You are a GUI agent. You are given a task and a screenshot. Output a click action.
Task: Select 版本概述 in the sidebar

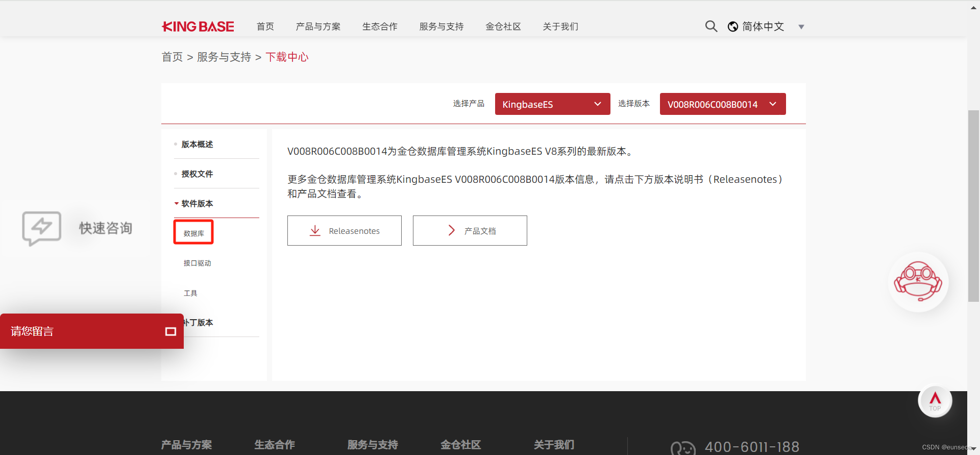(197, 145)
